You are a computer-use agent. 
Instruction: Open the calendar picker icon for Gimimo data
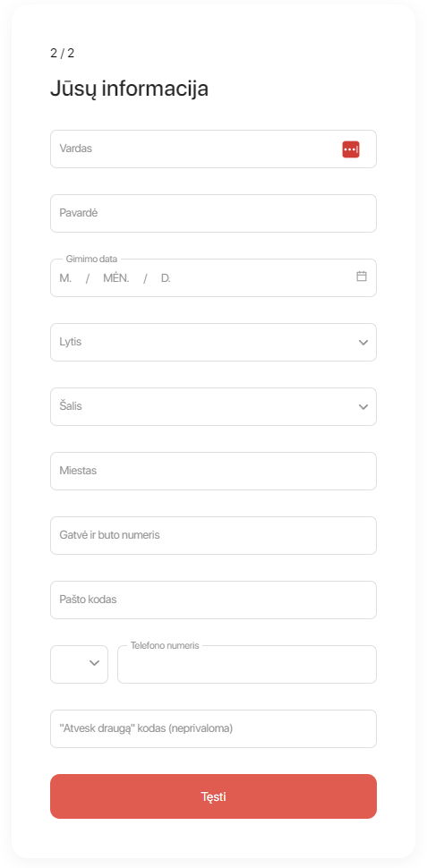pos(362,277)
